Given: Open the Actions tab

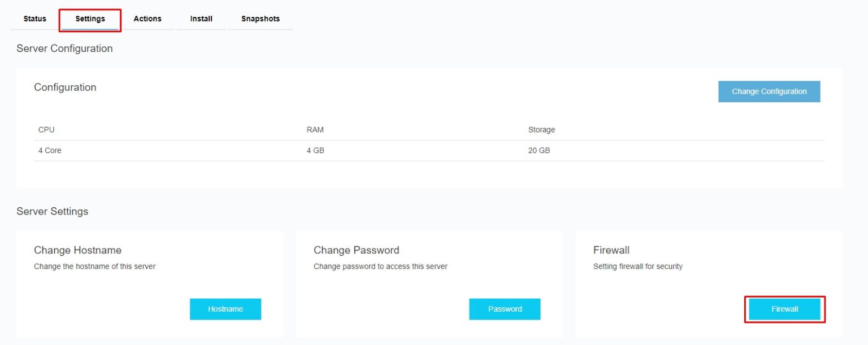Looking at the screenshot, I should coord(147,19).
